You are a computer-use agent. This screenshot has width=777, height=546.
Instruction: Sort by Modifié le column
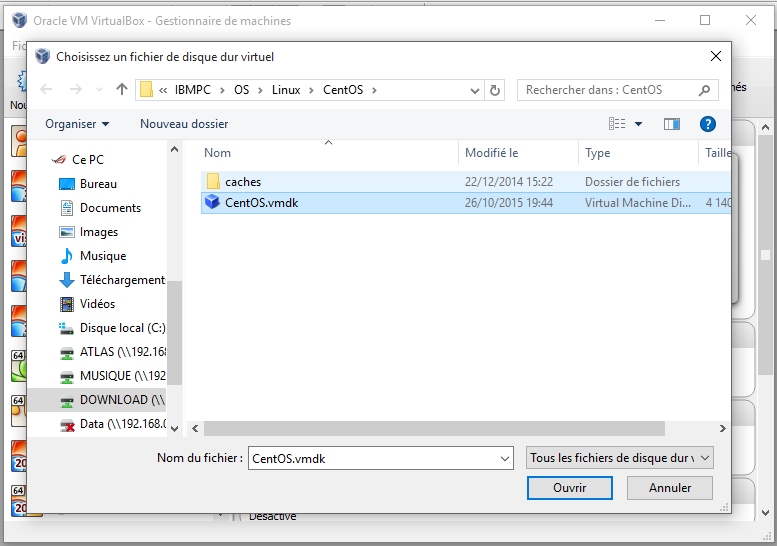(x=491, y=153)
